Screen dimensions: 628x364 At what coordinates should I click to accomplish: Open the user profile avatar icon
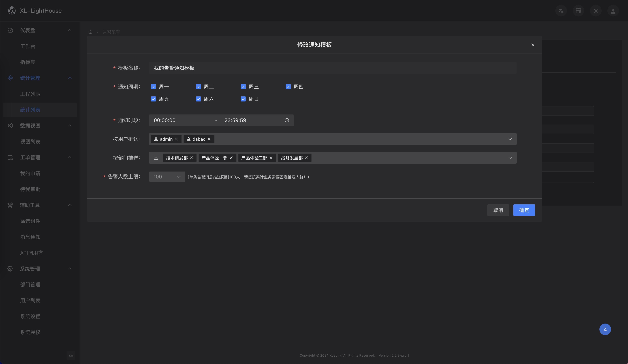click(x=613, y=11)
